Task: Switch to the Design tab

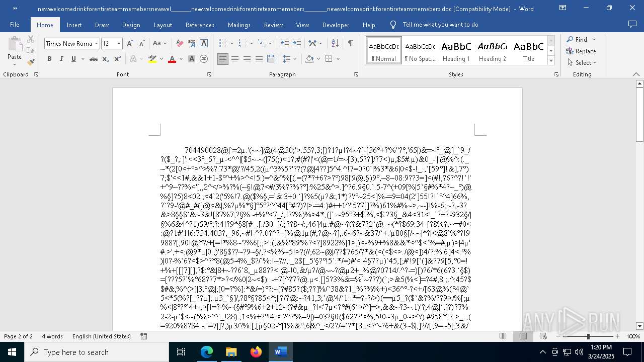Action: [131, 25]
